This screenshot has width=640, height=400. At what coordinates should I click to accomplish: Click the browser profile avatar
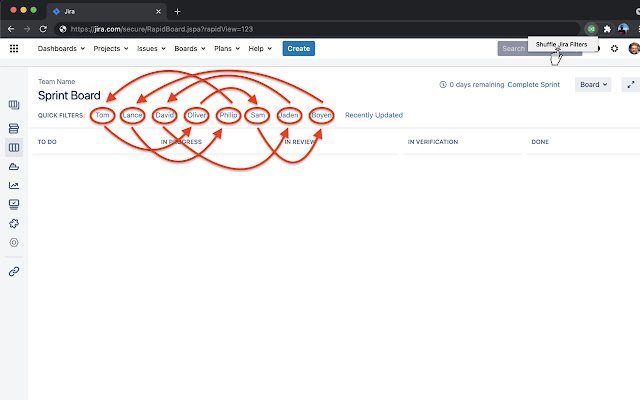point(623,29)
